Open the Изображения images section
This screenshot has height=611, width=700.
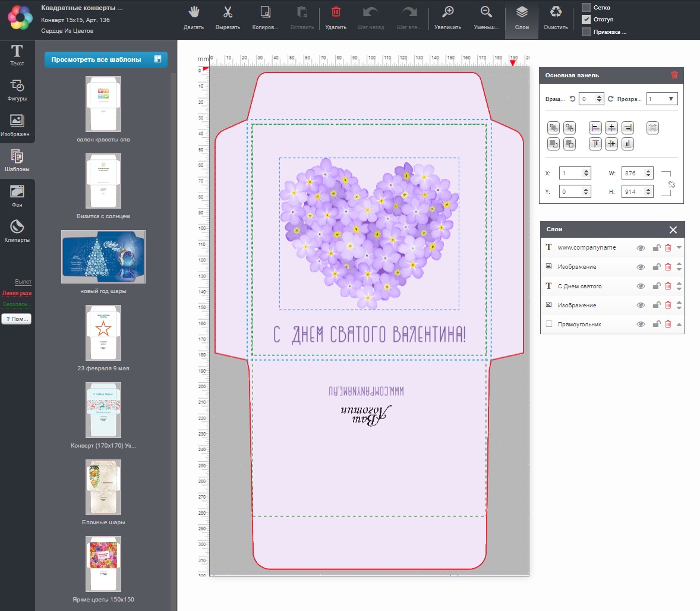[17, 125]
